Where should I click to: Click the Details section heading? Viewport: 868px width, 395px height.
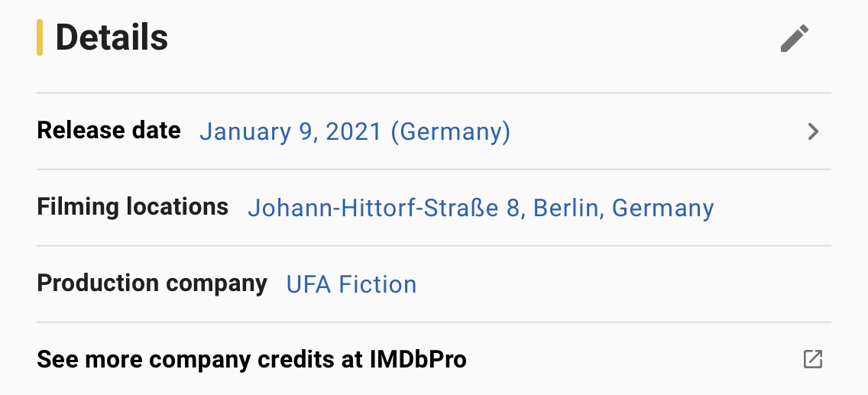coord(112,37)
